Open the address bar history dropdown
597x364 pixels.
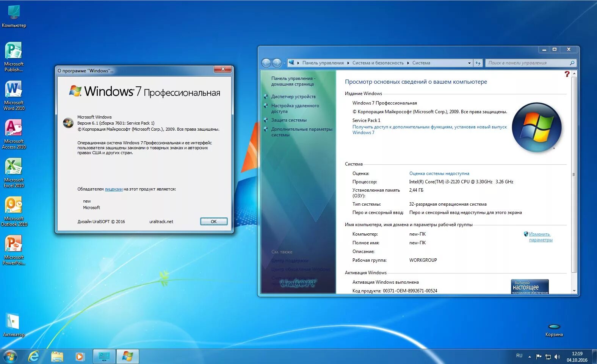tap(469, 63)
